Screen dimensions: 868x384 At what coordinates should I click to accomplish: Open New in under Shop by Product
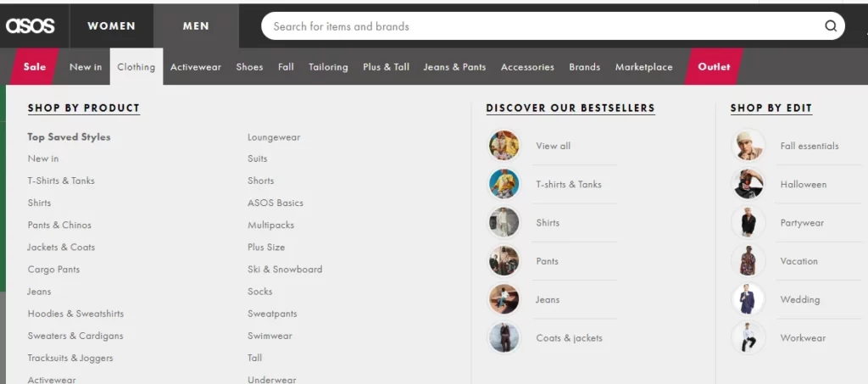(43, 159)
